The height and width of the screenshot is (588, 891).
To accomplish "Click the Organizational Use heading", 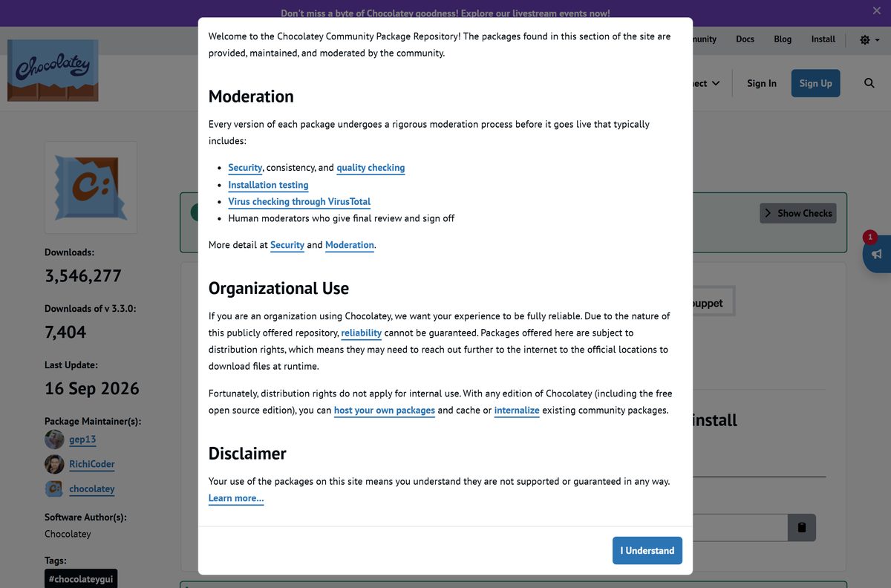I will [x=278, y=288].
